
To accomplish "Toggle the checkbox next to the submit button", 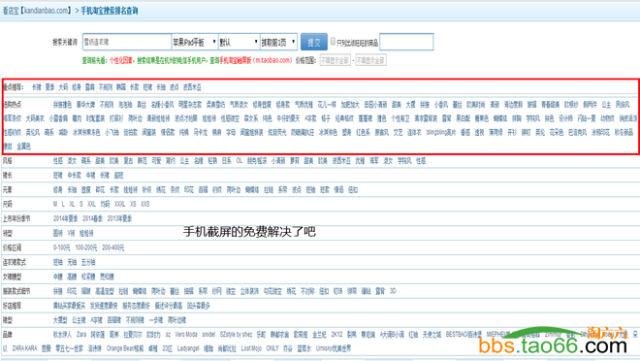I will tap(333, 41).
